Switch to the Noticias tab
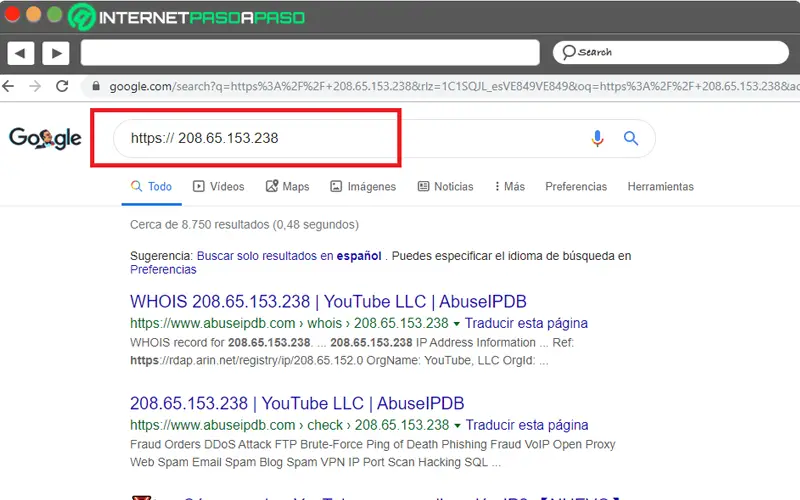Viewport: 800px width, 500px height. pos(445,187)
